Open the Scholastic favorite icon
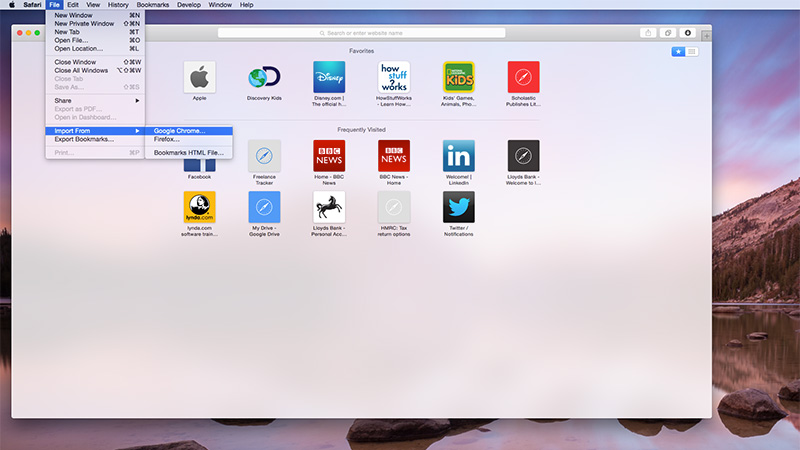Viewport: 800px width, 450px height. tap(523, 77)
